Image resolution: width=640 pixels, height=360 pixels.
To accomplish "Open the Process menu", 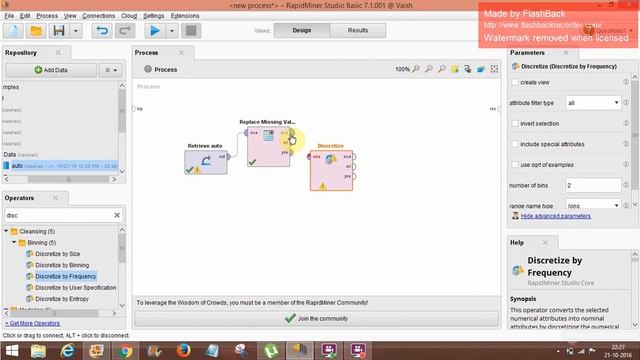I will [x=47, y=16].
